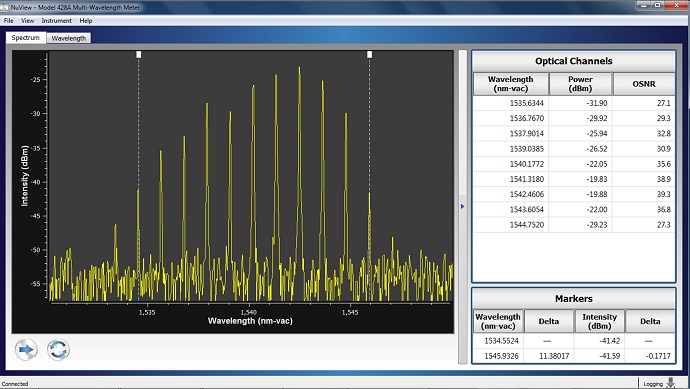
Task: Click the Logging download arrow icon
Action: [x=671, y=383]
